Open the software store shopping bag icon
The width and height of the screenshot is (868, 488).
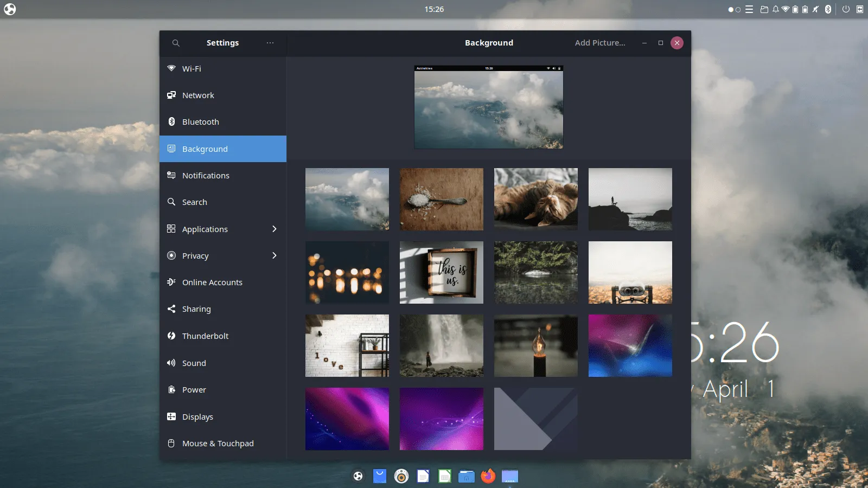tap(380, 476)
